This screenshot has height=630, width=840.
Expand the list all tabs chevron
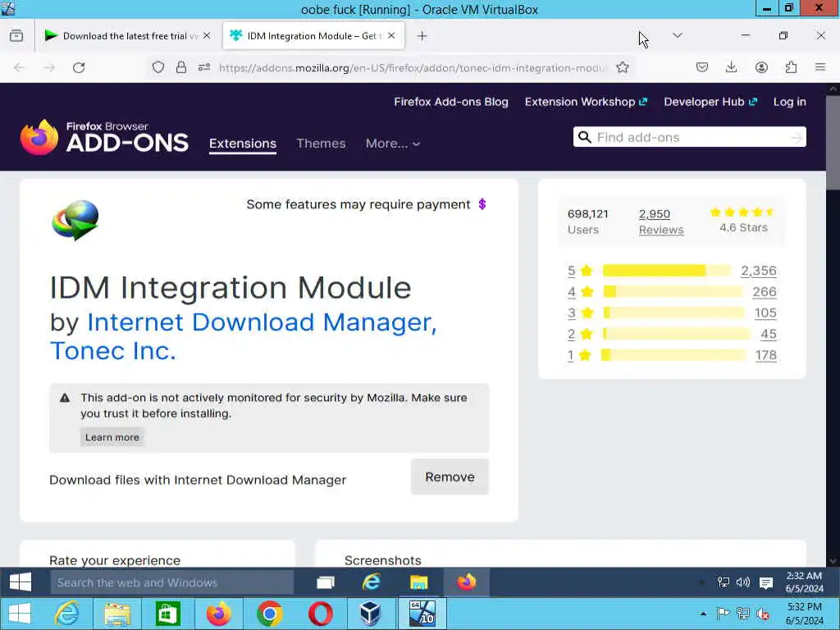tap(677, 35)
